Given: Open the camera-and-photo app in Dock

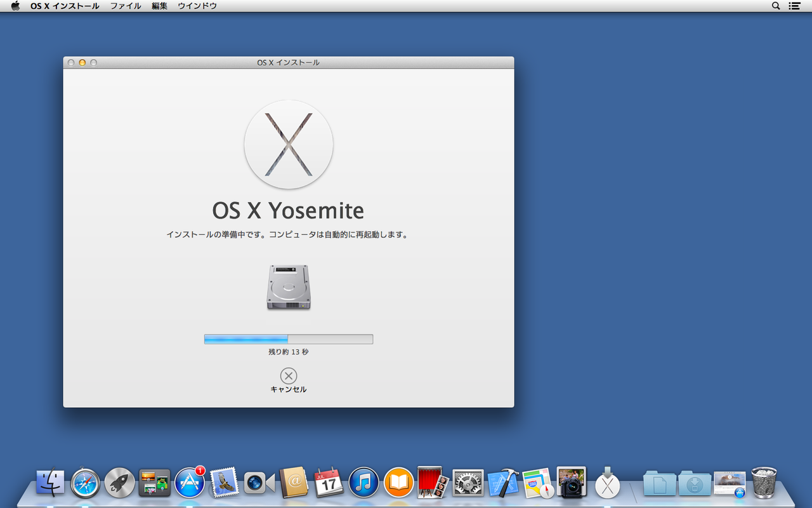Looking at the screenshot, I should click(572, 482).
